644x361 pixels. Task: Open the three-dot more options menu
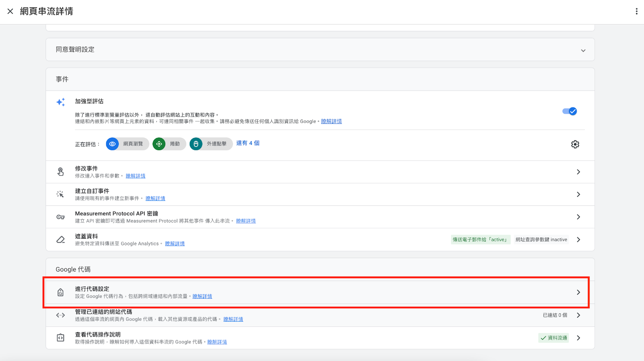pos(636,11)
